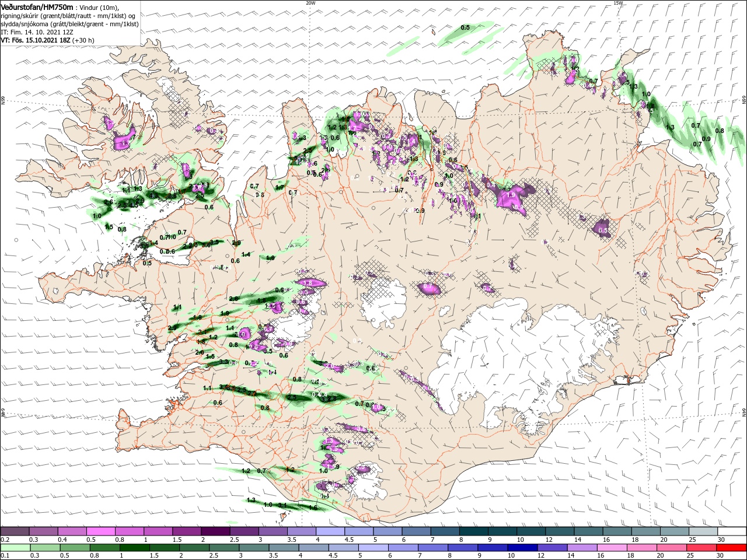747x560 pixels.
Task: Click the upper legend swatch between 0.2 and 0.3
Action: coord(15,531)
